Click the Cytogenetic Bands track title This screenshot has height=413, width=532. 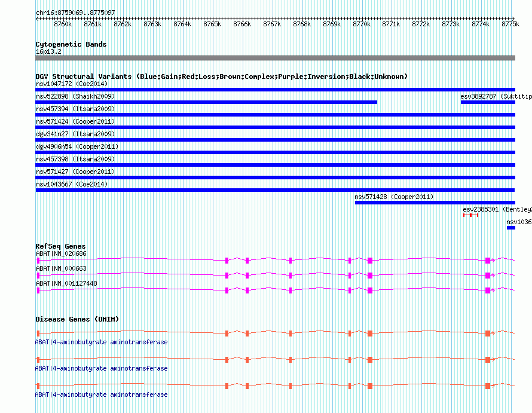71,44
